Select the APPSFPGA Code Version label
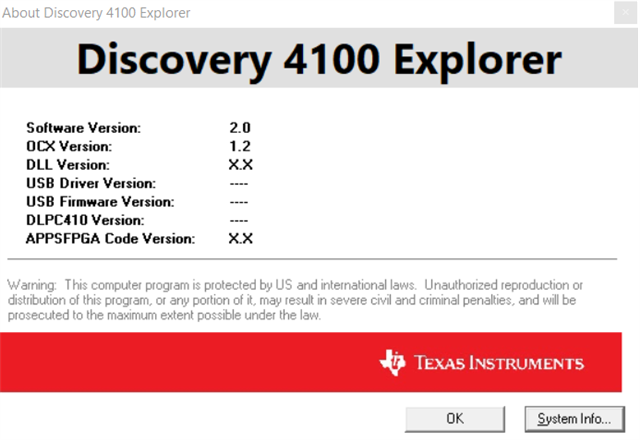Viewport: 640px width, 440px height. [111, 238]
